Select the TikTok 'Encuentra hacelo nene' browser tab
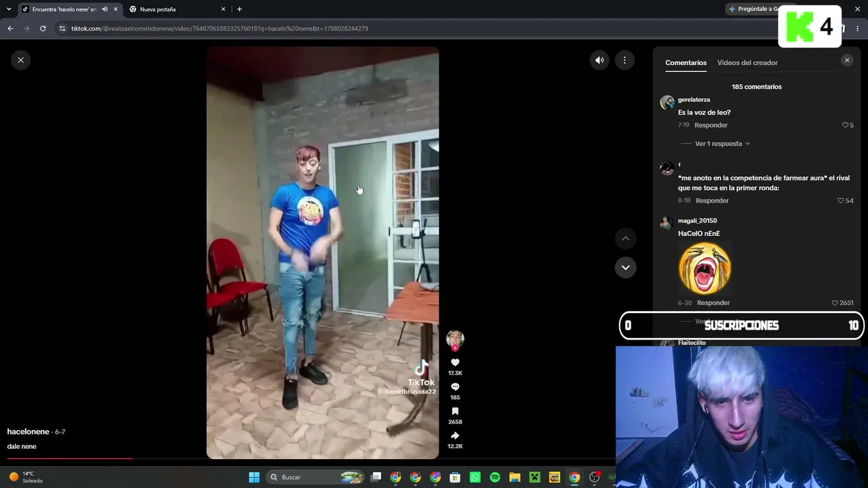The image size is (868, 488). click(71, 9)
